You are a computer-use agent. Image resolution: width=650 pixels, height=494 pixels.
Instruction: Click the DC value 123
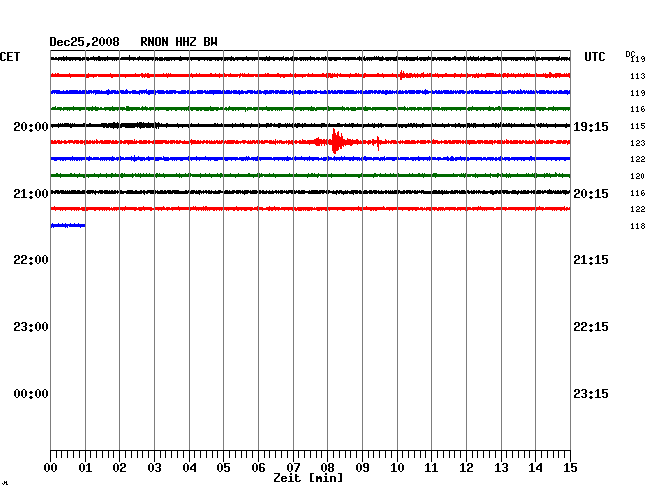638,143
